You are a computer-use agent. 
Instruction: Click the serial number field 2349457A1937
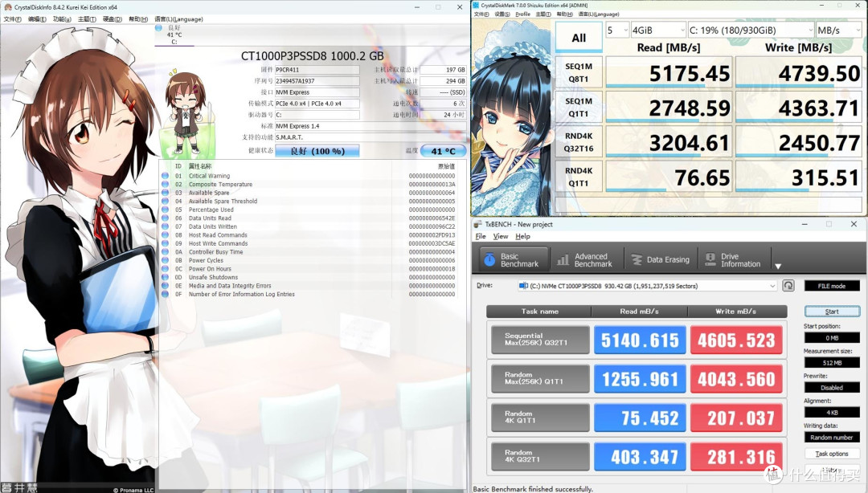tap(317, 81)
